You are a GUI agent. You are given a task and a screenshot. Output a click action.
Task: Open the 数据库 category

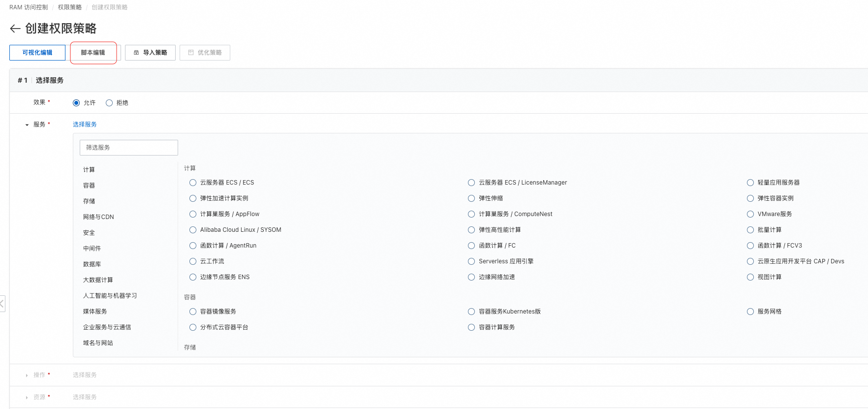point(92,264)
